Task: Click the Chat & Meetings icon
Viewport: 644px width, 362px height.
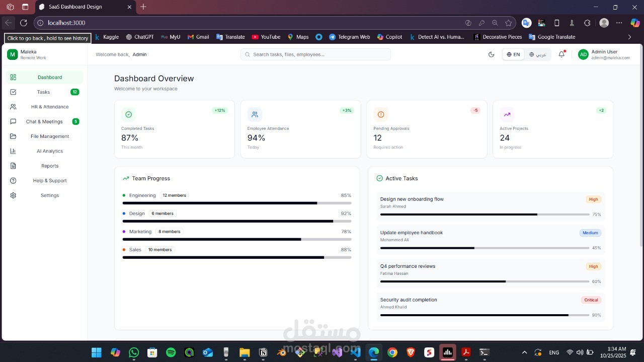Action: pos(14,121)
